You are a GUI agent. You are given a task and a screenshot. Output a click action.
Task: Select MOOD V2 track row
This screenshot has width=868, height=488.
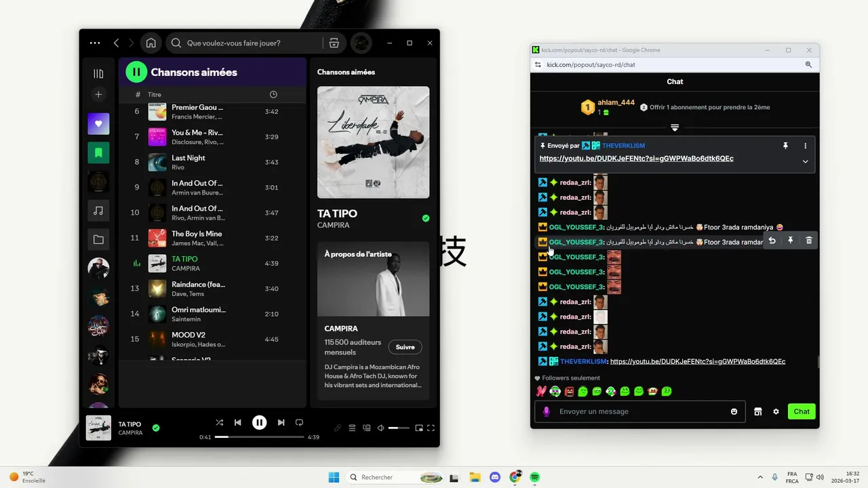(x=212, y=339)
